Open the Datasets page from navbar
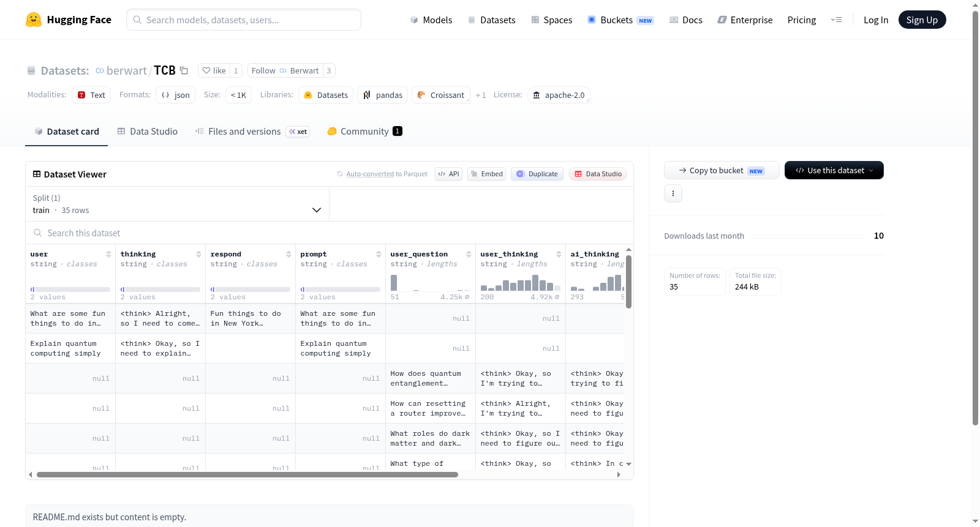Viewport: 980px width, 527px height. tap(491, 20)
